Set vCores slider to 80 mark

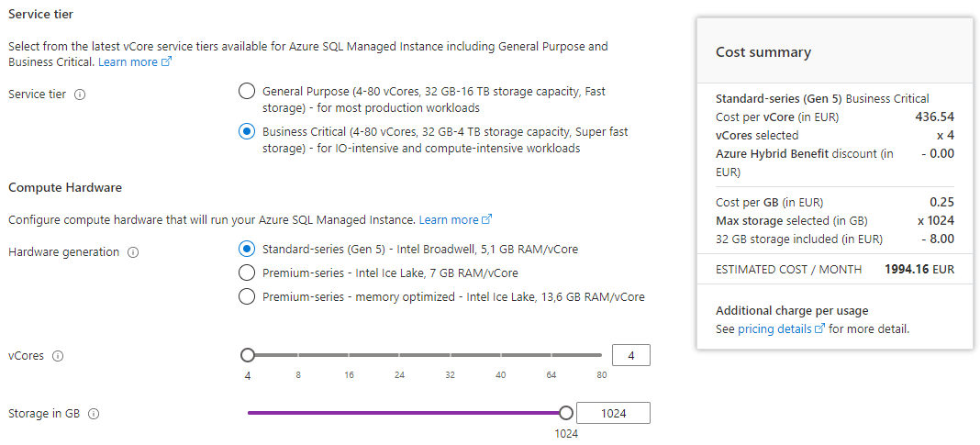point(601,355)
